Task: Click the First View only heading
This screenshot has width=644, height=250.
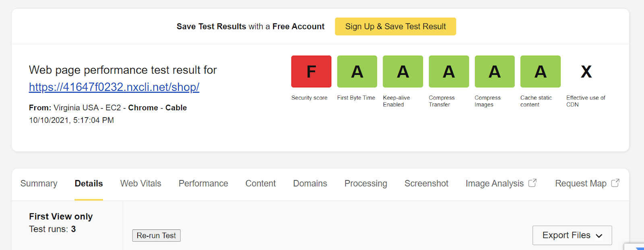Action: pyautogui.click(x=61, y=217)
